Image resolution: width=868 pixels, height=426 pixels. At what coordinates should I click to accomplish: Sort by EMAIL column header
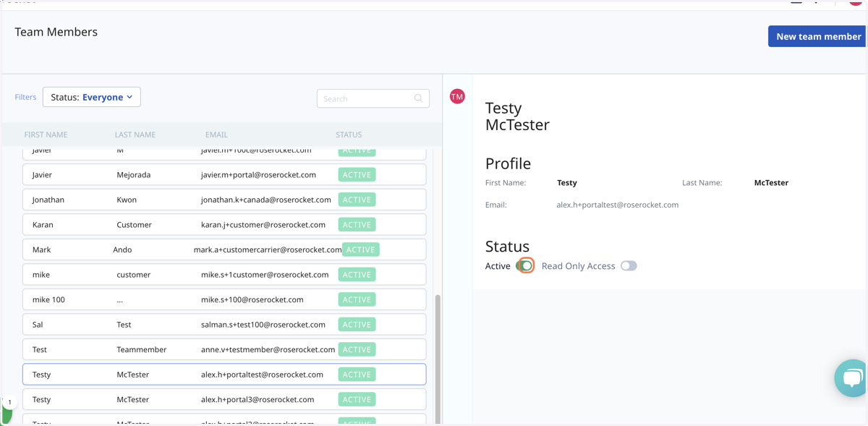pos(216,135)
